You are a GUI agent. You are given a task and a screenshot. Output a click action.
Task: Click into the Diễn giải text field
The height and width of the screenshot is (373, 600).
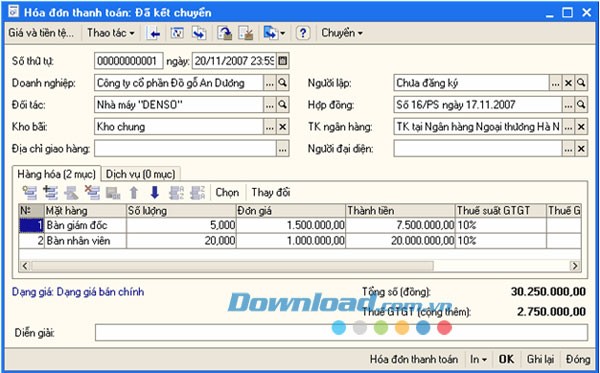pyautogui.click(x=341, y=332)
